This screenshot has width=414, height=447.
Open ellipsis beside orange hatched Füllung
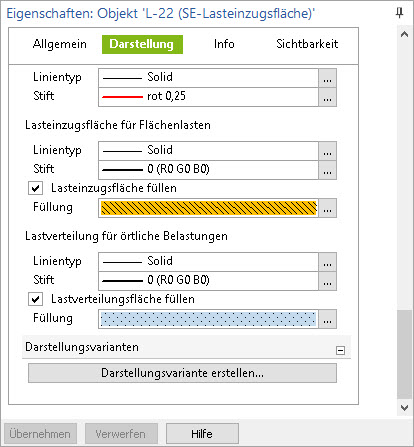327,208
